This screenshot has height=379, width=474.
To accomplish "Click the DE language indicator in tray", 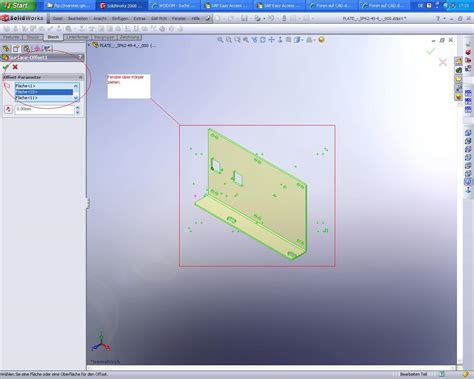I will point(420,6).
